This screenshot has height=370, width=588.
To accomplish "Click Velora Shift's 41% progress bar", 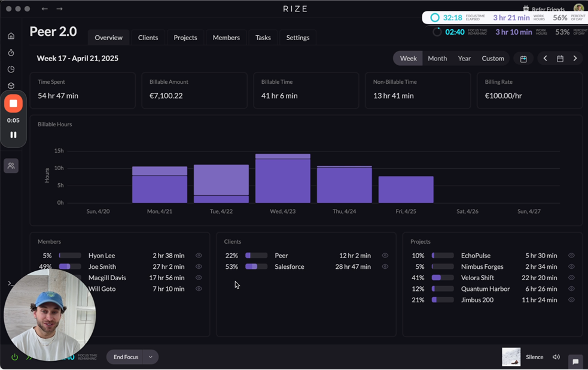I will (443, 278).
